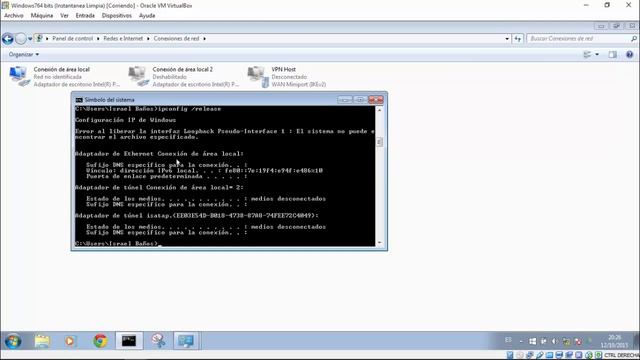Image resolution: width=640 pixels, height=360 pixels.
Task: Open the address bar history dropdown
Action: pyautogui.click(x=507, y=39)
